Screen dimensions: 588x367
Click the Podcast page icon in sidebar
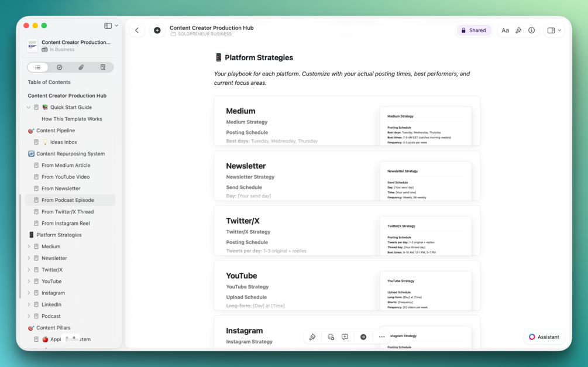[36, 316]
